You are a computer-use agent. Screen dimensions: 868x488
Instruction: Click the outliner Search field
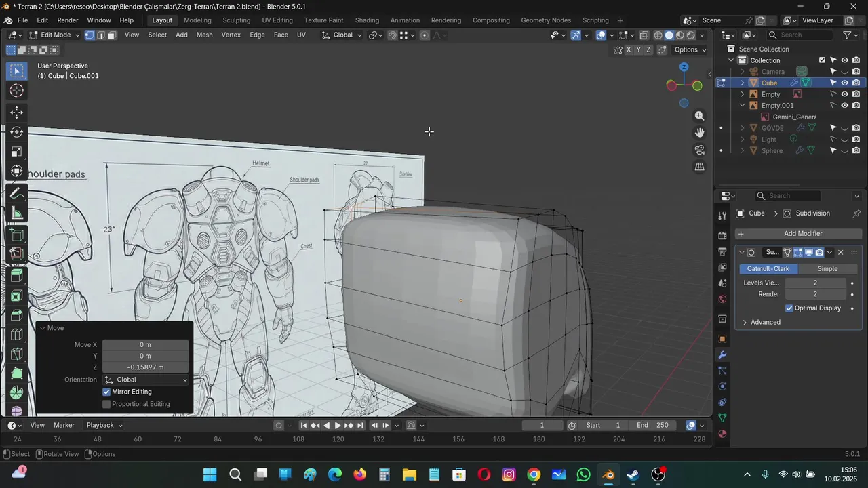pos(800,35)
